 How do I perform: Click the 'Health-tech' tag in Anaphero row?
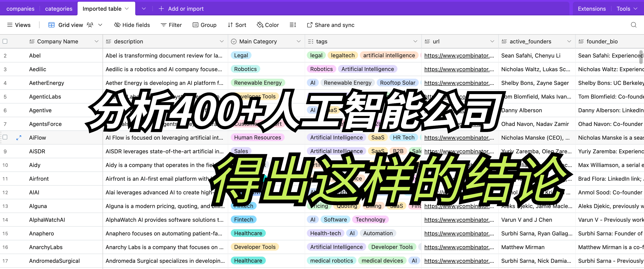click(x=325, y=233)
